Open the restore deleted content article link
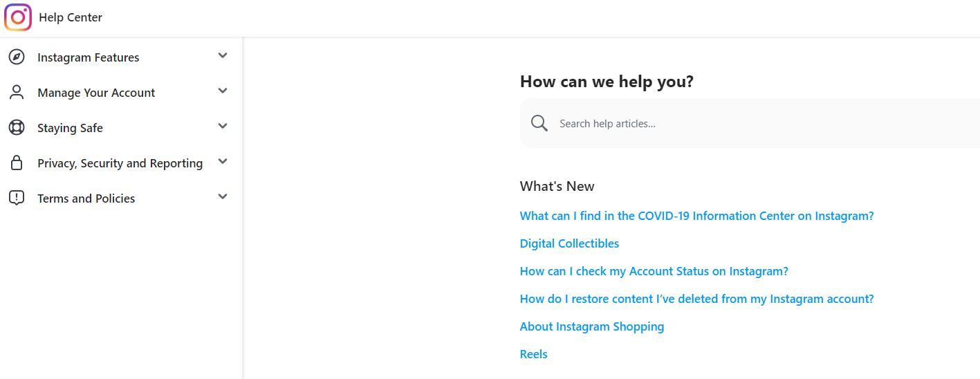 (x=696, y=299)
